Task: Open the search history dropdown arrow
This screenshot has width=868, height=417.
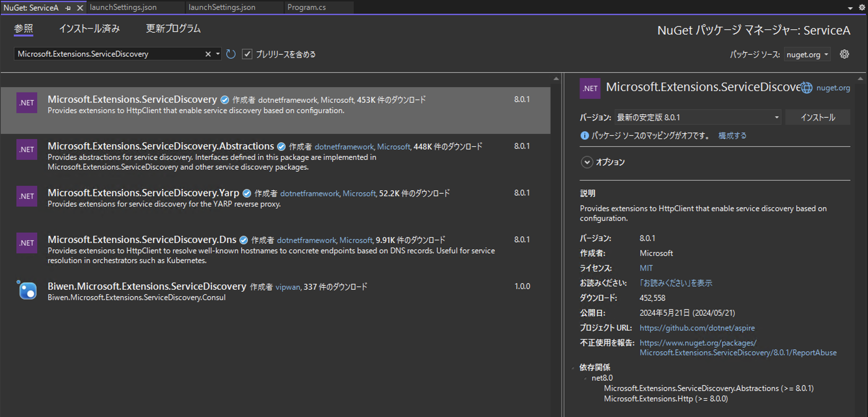Action: [218, 54]
